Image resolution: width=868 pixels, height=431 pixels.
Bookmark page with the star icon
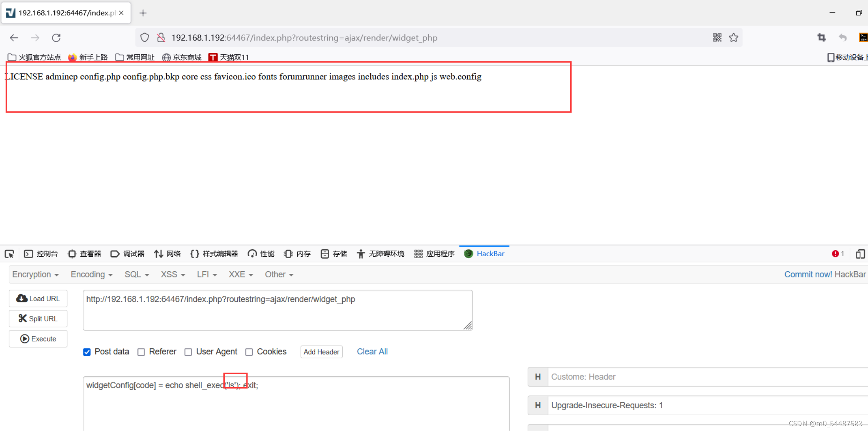734,37
